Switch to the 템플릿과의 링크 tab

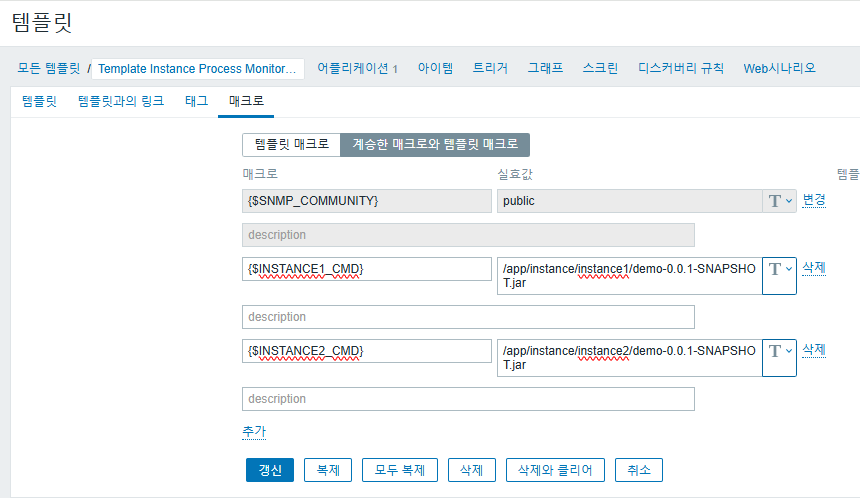(121, 101)
